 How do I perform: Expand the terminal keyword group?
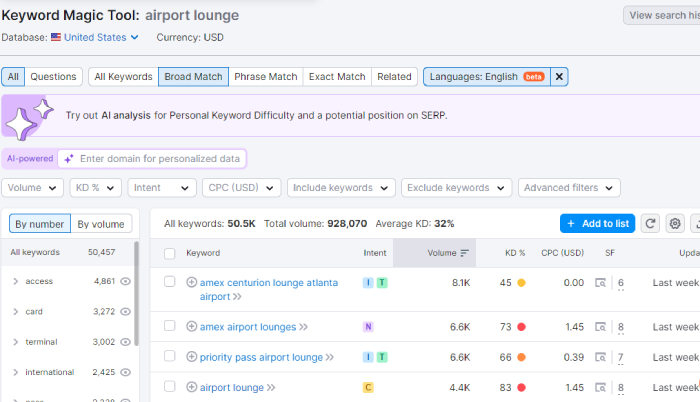[x=15, y=342]
